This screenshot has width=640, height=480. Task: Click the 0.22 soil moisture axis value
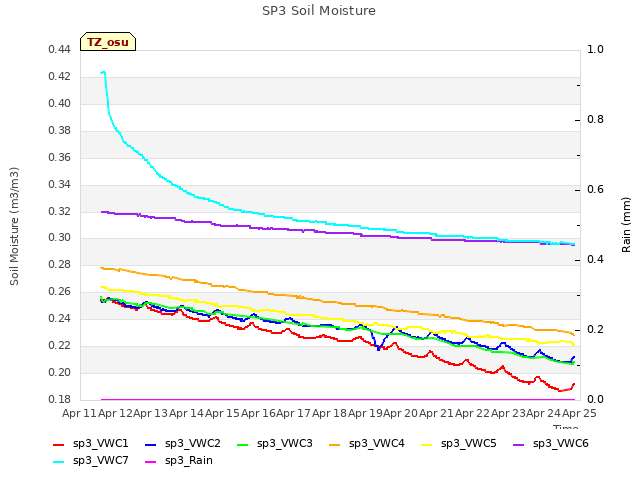pyautogui.click(x=60, y=345)
